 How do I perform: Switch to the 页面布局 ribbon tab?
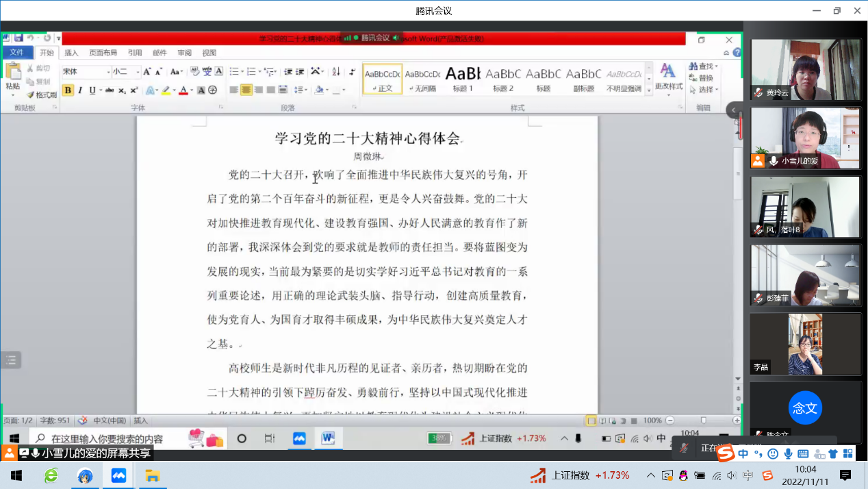click(x=103, y=53)
